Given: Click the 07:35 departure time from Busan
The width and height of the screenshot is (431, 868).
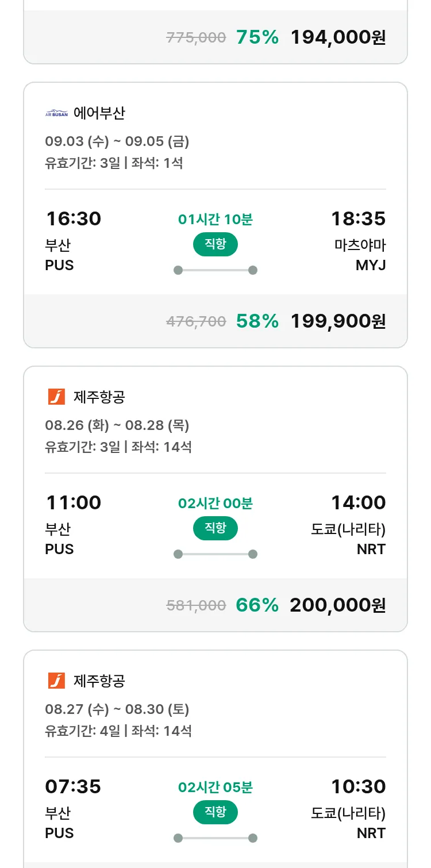Looking at the screenshot, I should click(73, 786).
